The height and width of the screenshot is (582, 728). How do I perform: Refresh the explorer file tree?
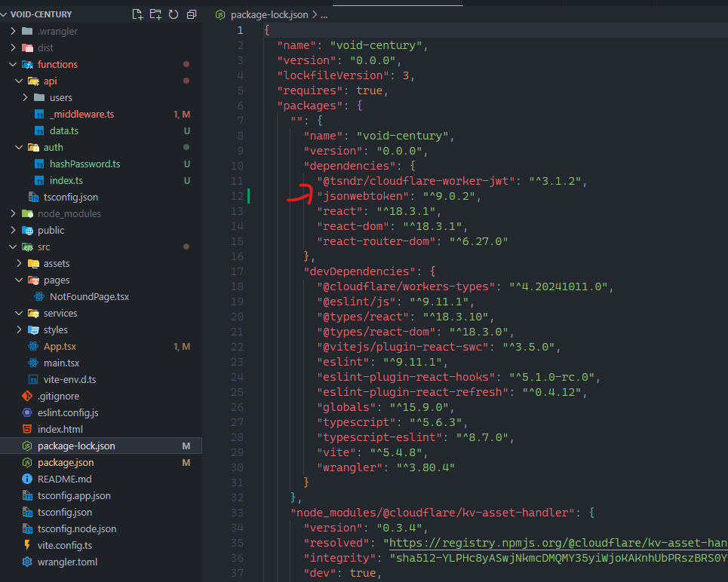click(174, 14)
